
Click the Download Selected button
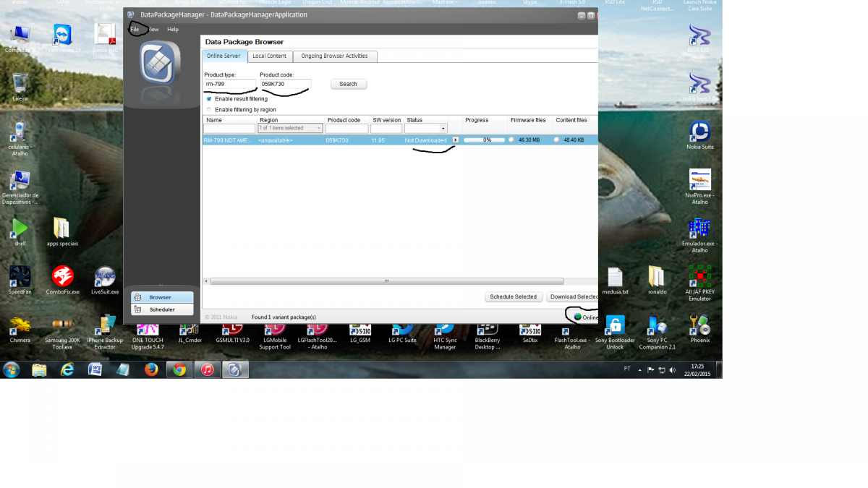pos(572,296)
